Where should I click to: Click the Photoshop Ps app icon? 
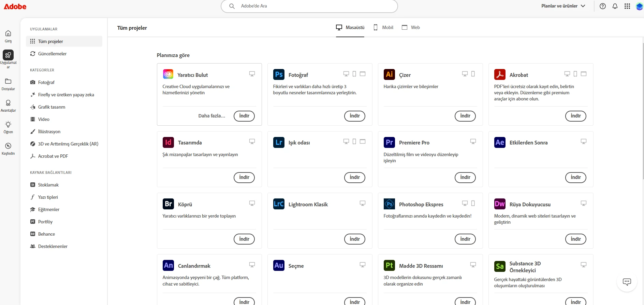coord(279,74)
